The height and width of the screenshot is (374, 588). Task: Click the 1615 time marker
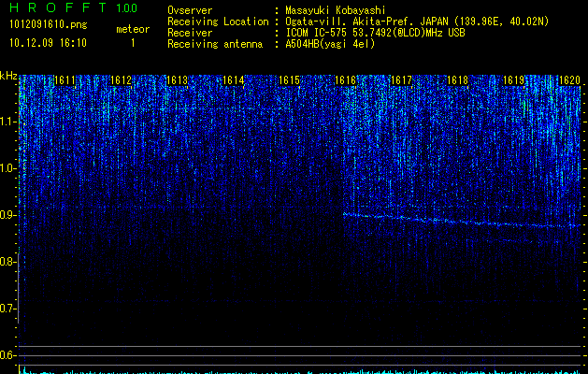click(x=289, y=80)
